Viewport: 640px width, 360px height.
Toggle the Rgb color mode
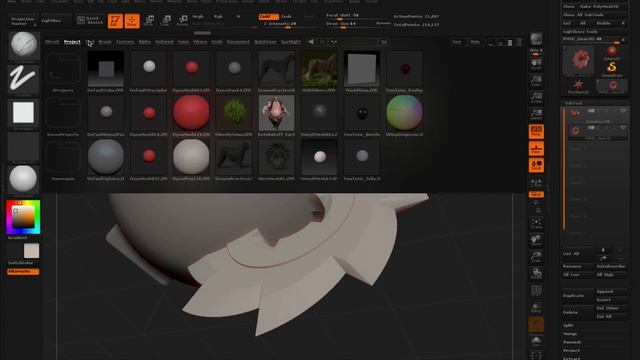coord(218,17)
